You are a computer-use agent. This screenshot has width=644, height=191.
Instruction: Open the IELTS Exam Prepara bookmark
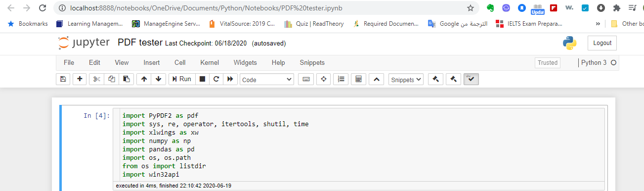click(x=529, y=23)
